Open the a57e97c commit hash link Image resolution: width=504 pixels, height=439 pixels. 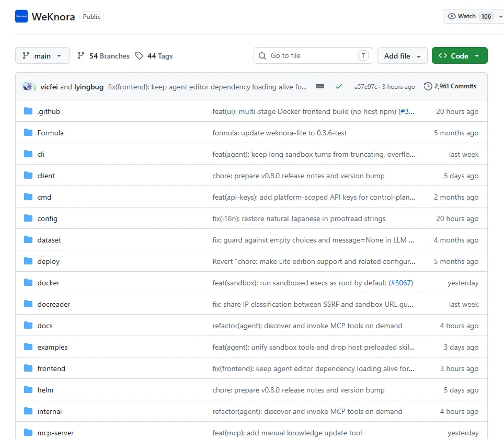[366, 86]
